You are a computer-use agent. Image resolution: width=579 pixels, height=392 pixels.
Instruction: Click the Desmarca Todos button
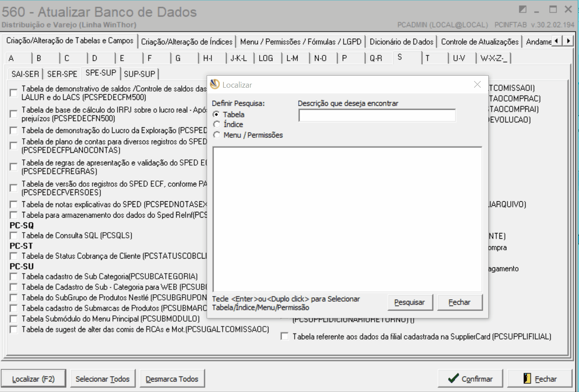point(172,379)
